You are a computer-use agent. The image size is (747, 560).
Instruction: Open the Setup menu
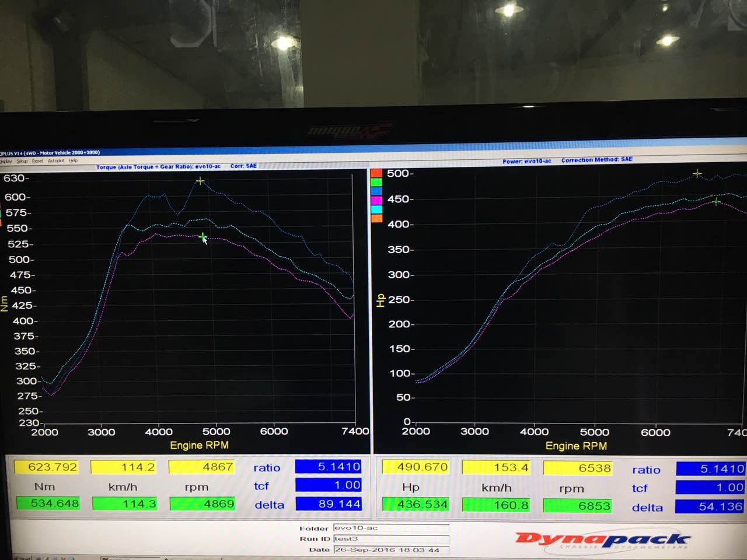(22, 161)
